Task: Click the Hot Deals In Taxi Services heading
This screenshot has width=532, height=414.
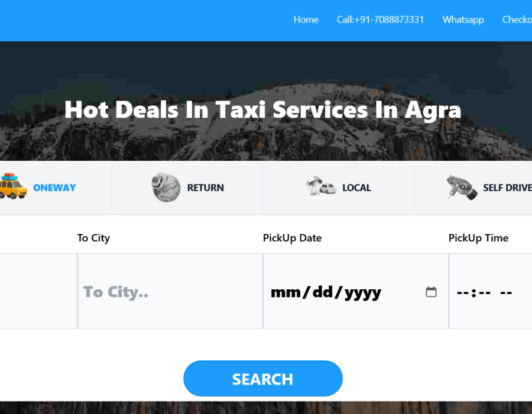Action: (x=262, y=110)
